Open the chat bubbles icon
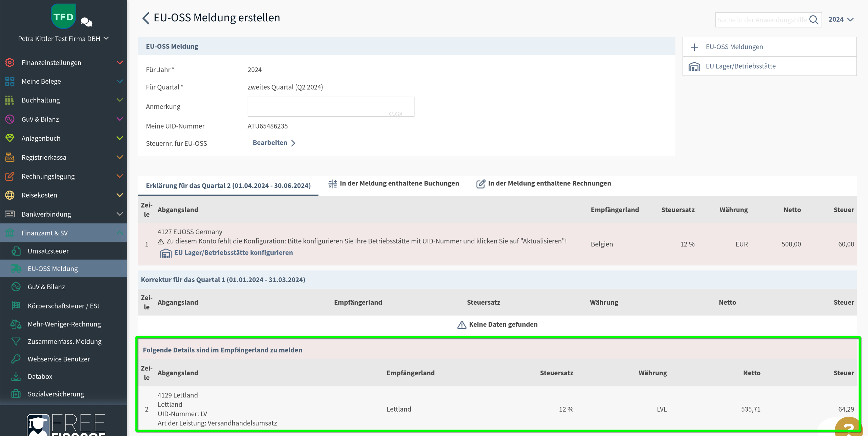 click(86, 22)
